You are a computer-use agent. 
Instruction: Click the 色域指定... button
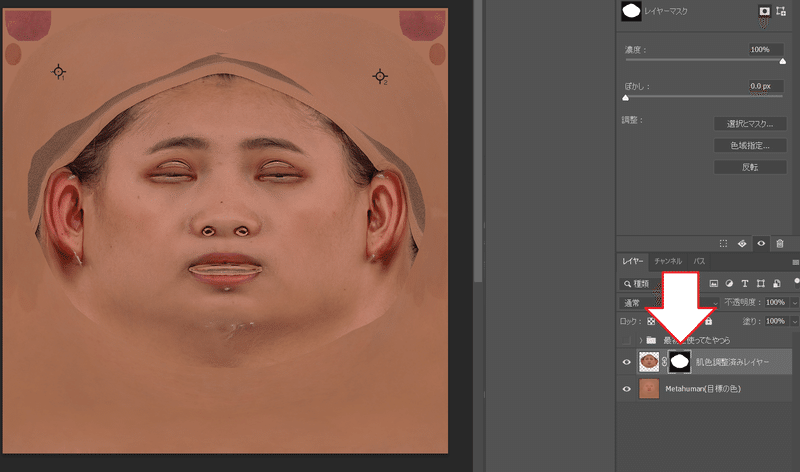[749, 146]
